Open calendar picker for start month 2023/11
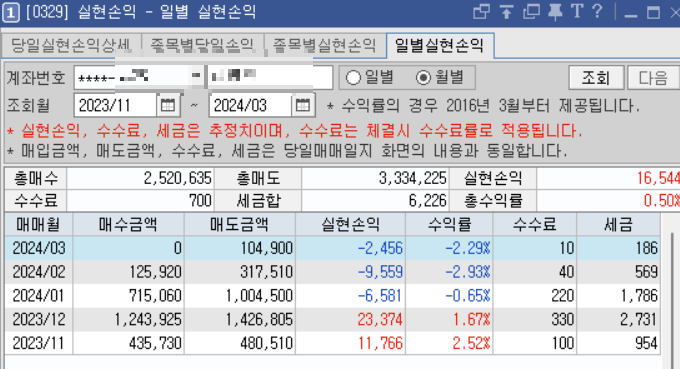This screenshot has width=680, height=369. 168,105
